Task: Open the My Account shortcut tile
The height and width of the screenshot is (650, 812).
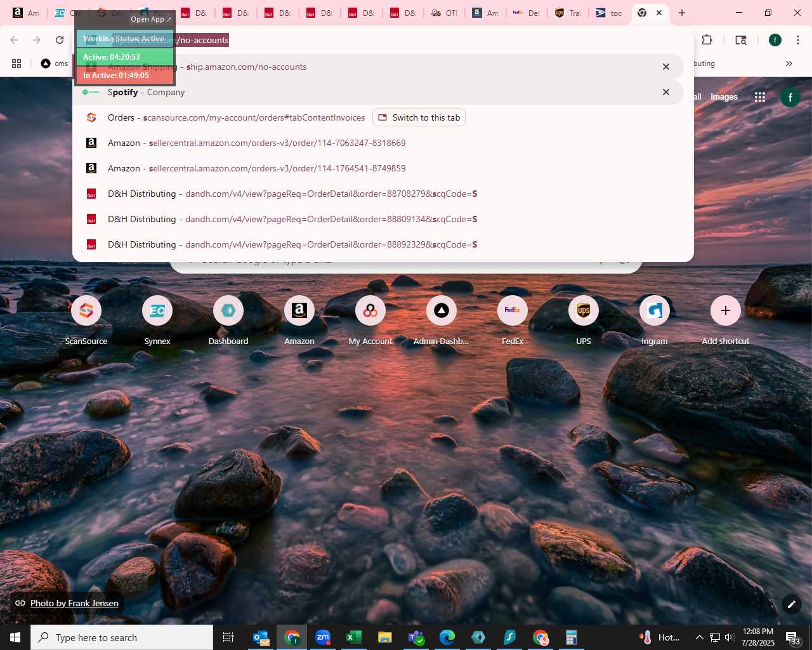Action: point(370,321)
